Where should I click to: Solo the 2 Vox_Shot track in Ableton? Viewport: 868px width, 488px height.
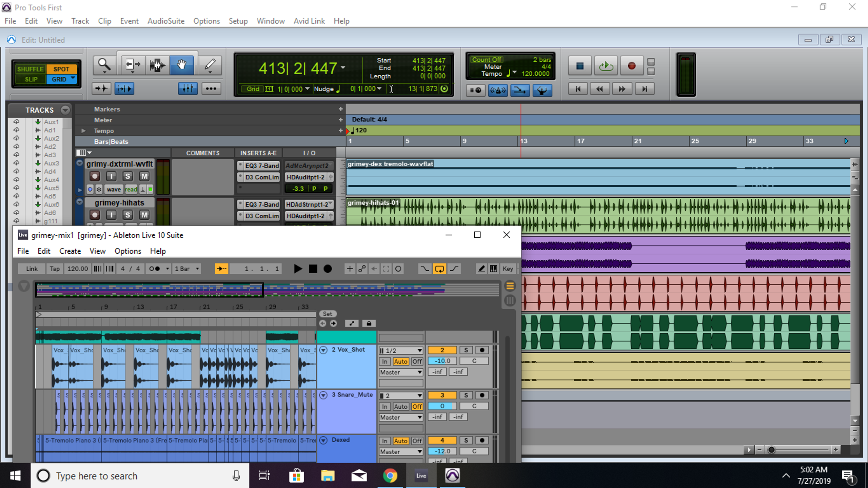[x=466, y=350]
